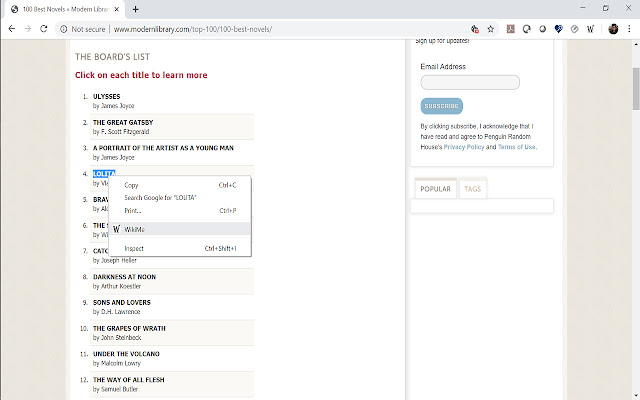Open DARKNESS AT NOON title link

(124, 277)
